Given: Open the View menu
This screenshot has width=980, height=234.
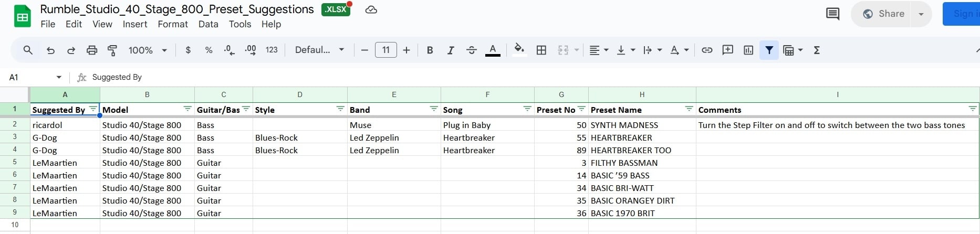Looking at the screenshot, I should point(102,24).
